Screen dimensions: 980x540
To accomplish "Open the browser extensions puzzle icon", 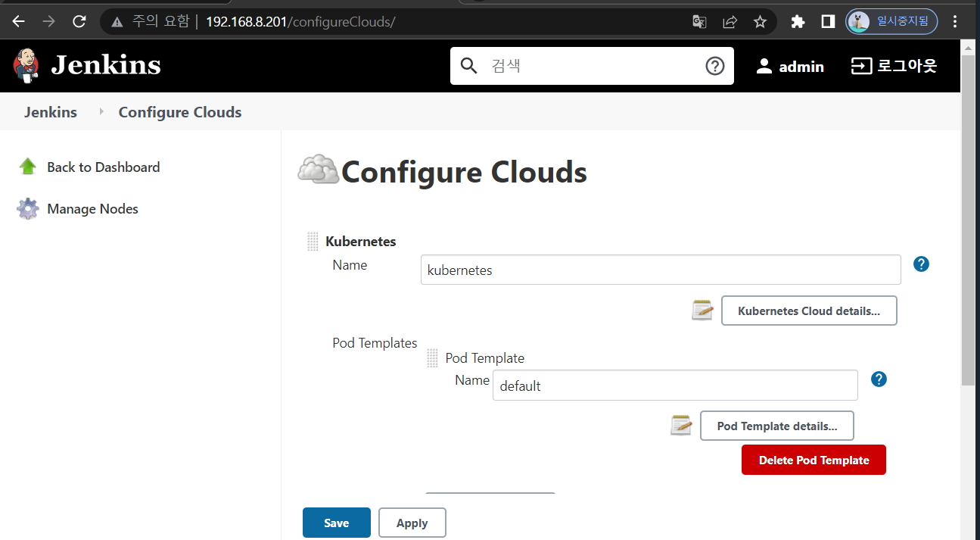I will tap(798, 22).
